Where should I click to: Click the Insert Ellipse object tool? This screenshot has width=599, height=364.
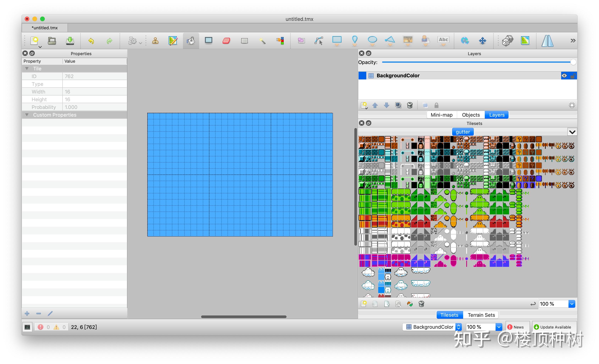click(x=372, y=40)
